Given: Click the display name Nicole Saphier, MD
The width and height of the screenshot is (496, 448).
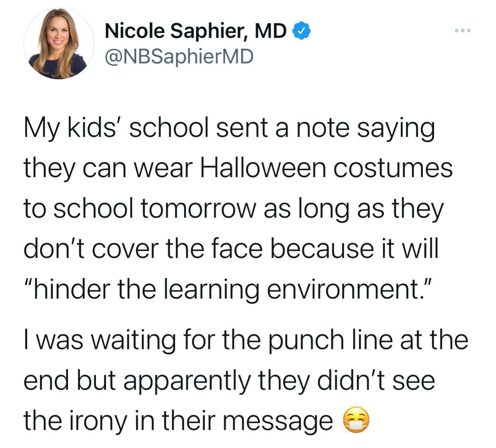Looking at the screenshot, I should click(196, 31).
